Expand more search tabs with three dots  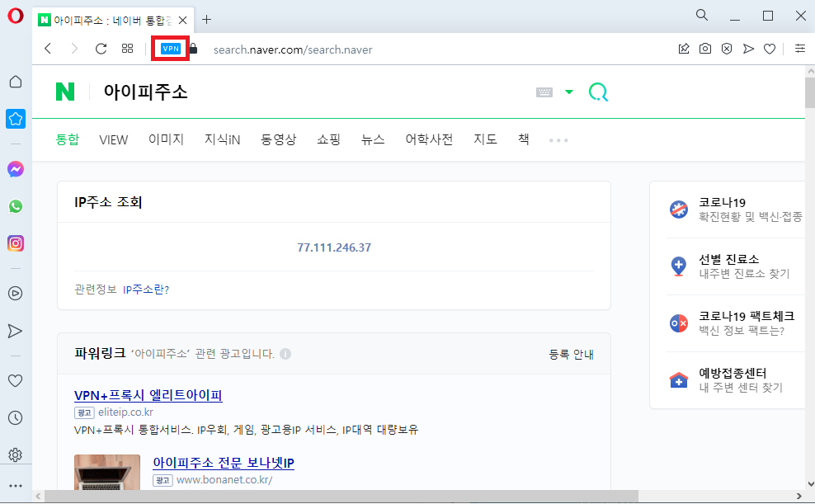(558, 140)
